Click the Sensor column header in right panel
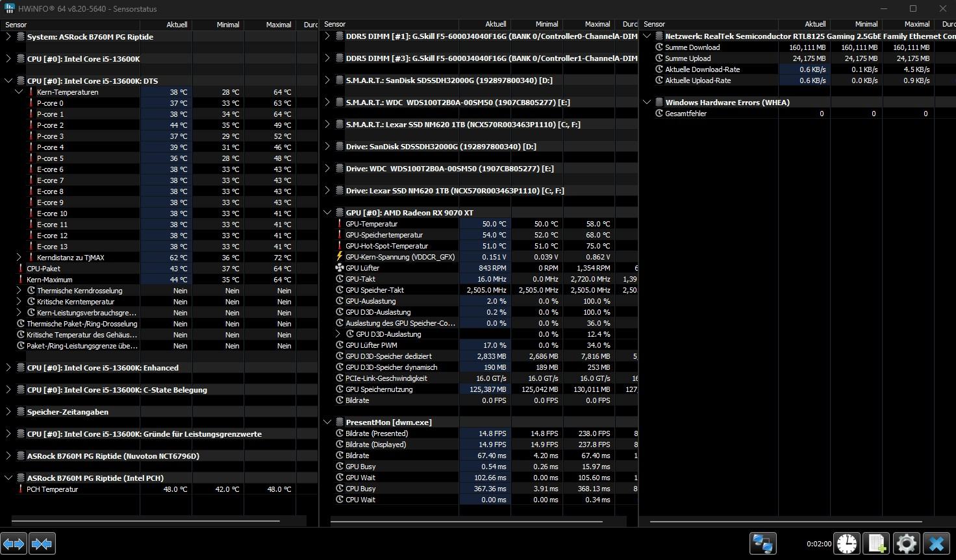Viewport: 956px width, 560px height. pyautogui.click(x=709, y=24)
